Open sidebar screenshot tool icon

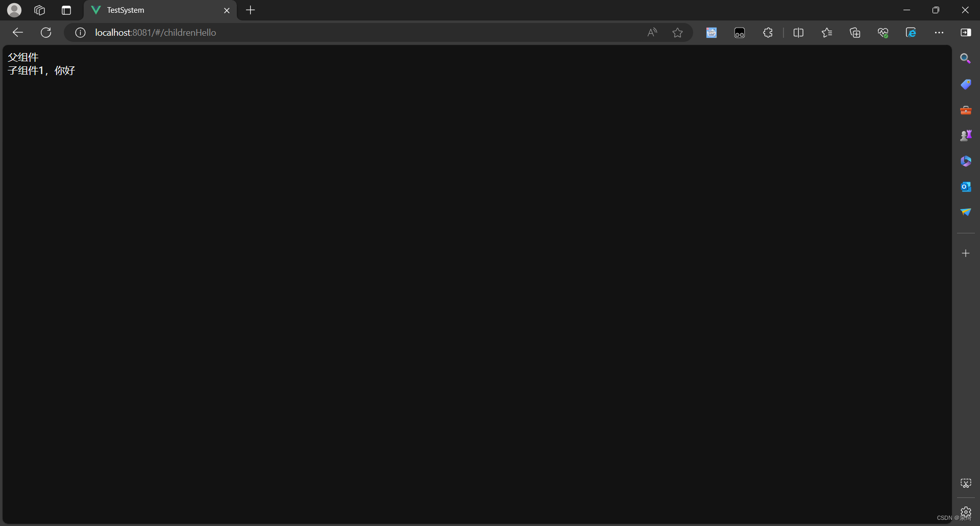click(x=966, y=483)
